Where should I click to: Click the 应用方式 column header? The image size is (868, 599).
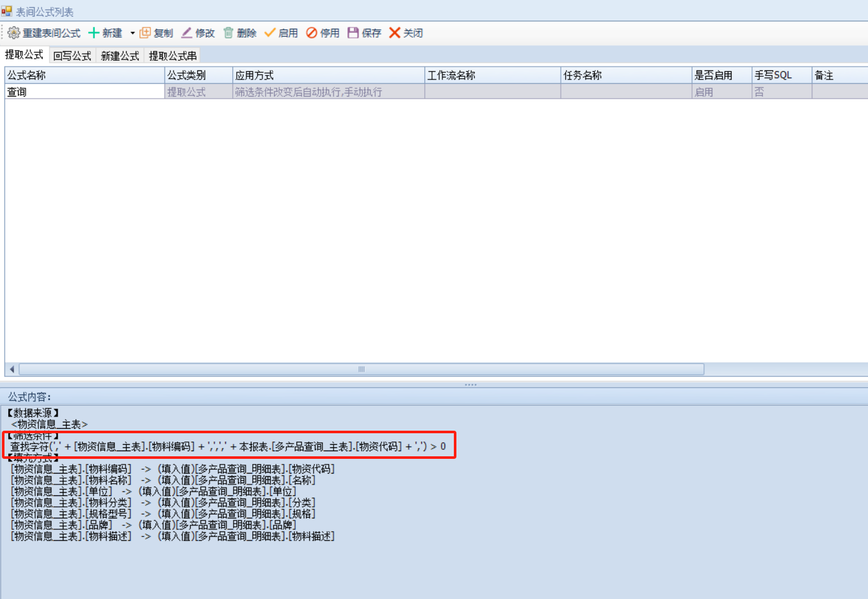(328, 76)
